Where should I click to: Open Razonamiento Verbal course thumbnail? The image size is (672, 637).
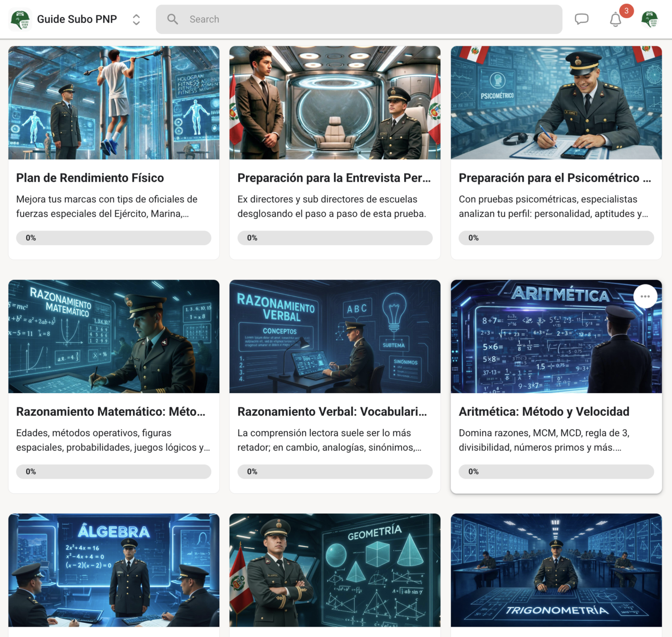(x=335, y=337)
